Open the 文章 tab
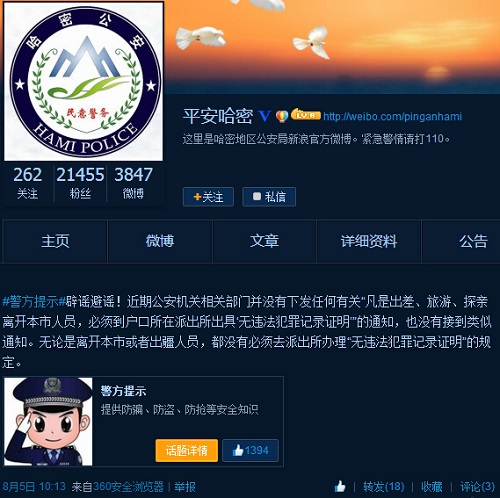Screen dimensions: 500x498 click(264, 241)
